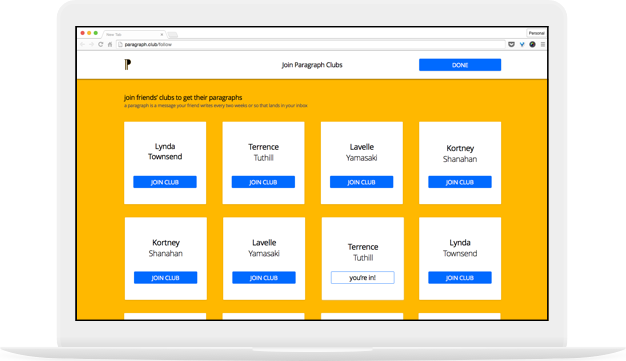
Task: Join Lynda Townsend's club in second row
Action: coord(460,278)
